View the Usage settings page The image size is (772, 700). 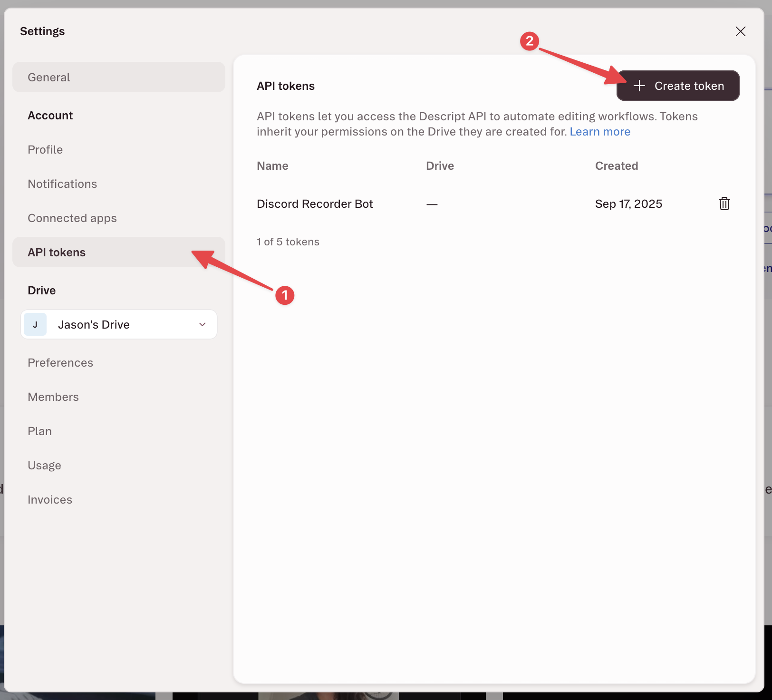[44, 465]
